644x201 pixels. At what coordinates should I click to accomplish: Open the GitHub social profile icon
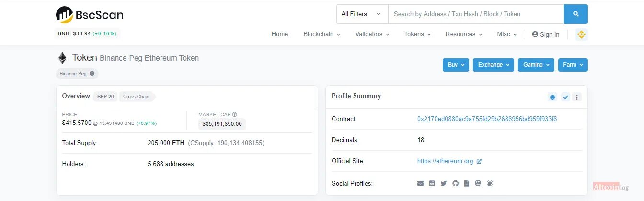455,183
